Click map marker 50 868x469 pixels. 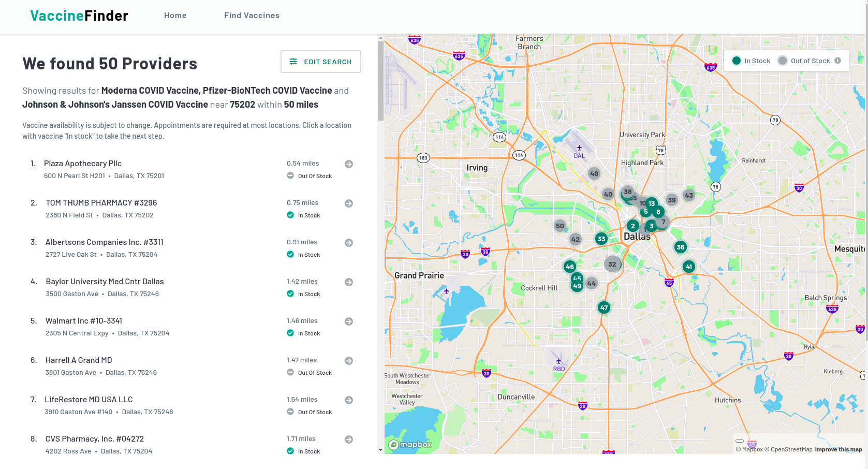point(560,226)
